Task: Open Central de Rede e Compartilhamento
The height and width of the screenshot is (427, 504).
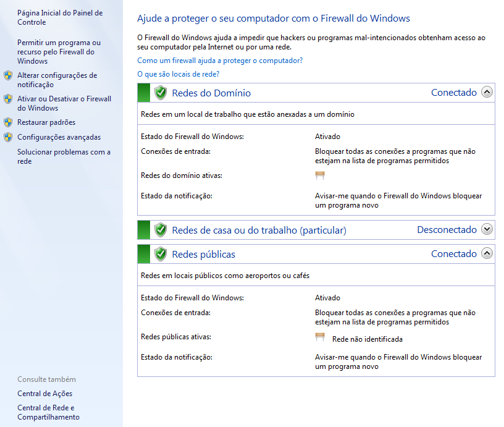Action: pyautogui.click(x=48, y=413)
